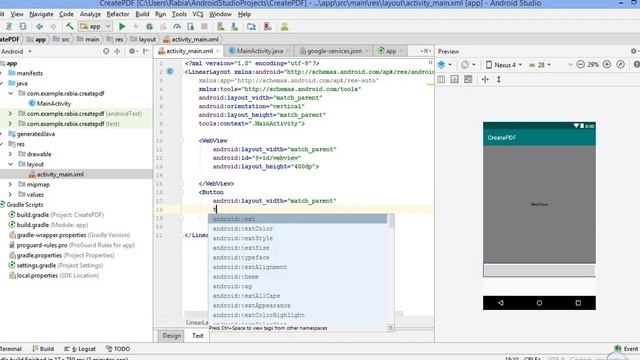Open Preview panel settings gear
The width and height of the screenshot is (640, 360).
click(633, 51)
